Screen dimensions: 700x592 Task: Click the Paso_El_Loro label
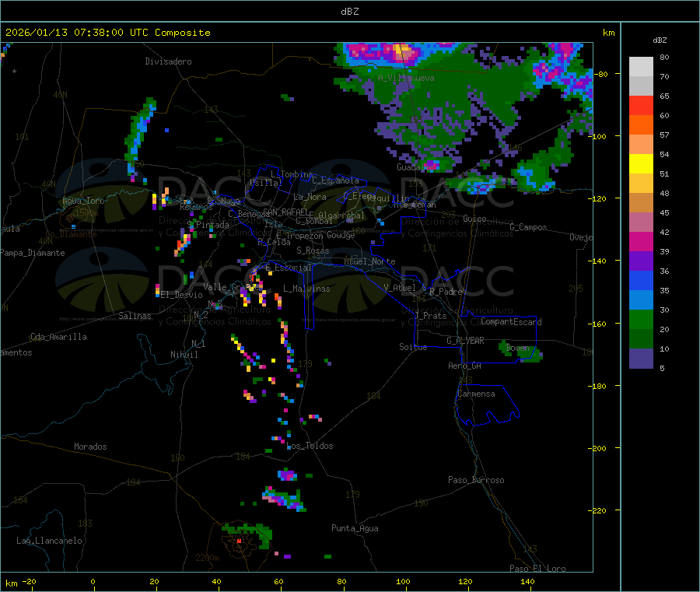click(x=537, y=569)
